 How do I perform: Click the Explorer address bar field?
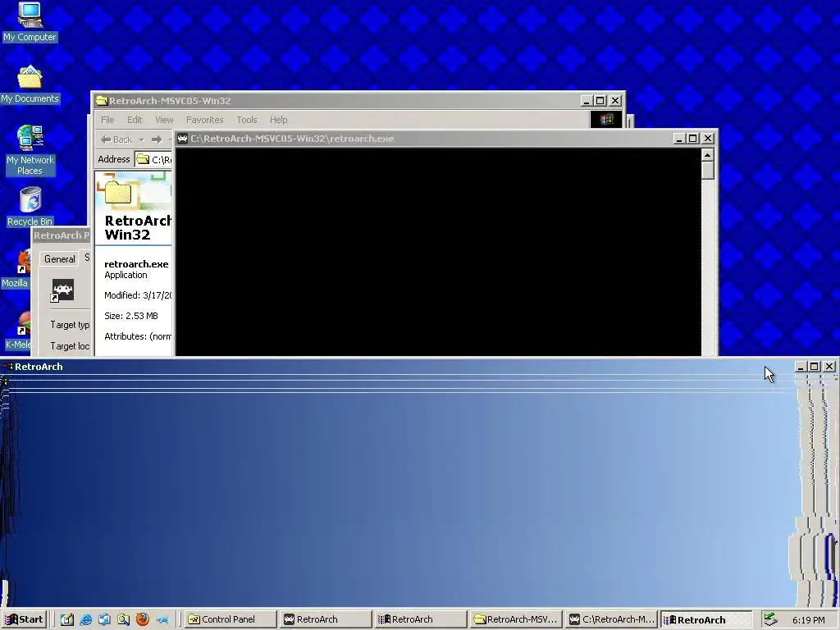154,159
